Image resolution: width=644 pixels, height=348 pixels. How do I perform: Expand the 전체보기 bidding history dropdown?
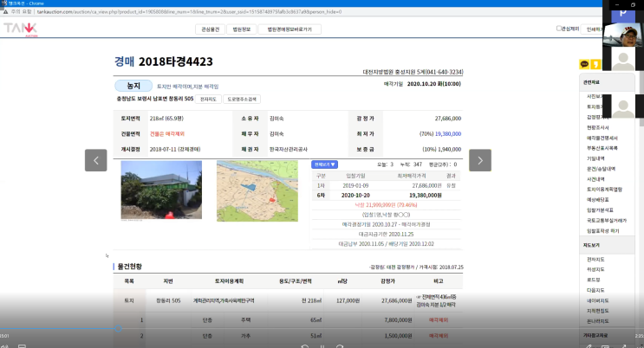pos(324,164)
